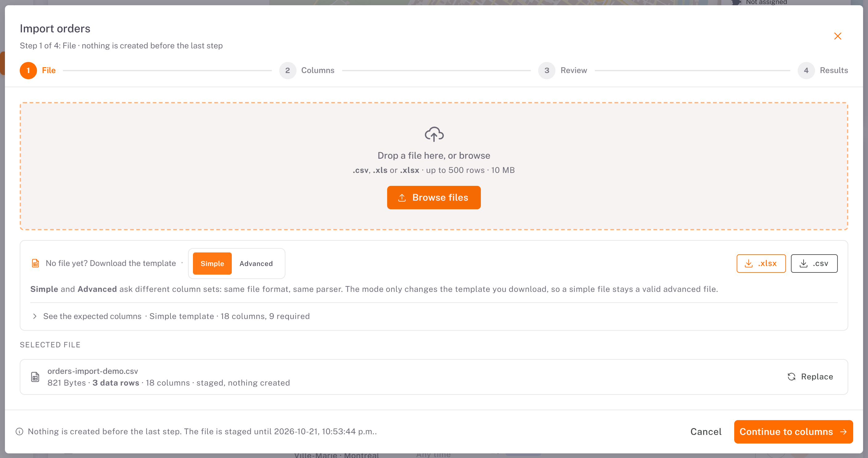
Task: Click the 'No file yet? Download the template' text
Action: 111,263
